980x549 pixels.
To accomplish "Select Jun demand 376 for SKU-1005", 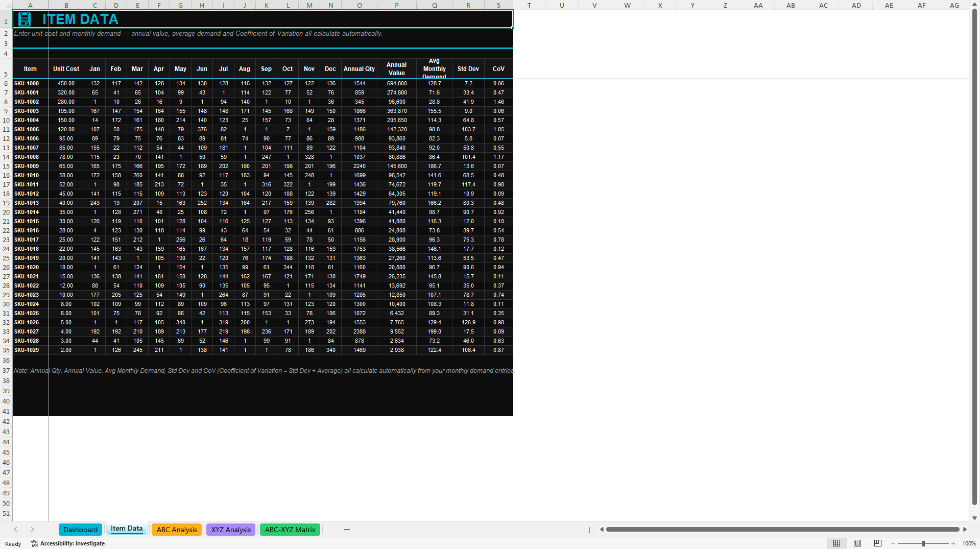I will click(x=202, y=129).
